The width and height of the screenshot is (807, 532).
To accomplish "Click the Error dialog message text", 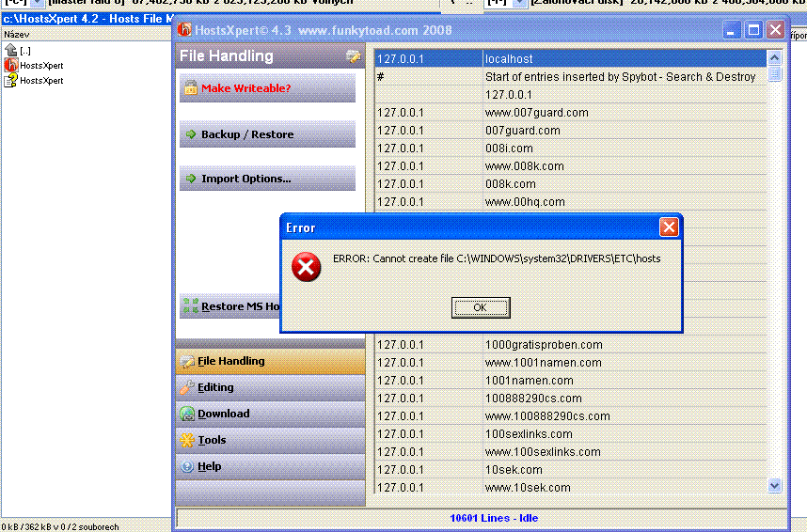I will (497, 258).
